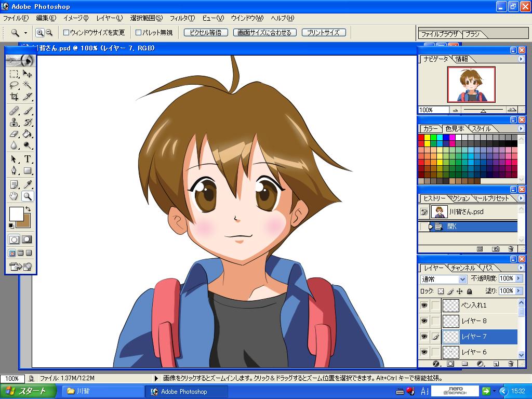Screen dimensions: 532x399
Task: Select the Healing Brush tool
Action: (x=14, y=111)
